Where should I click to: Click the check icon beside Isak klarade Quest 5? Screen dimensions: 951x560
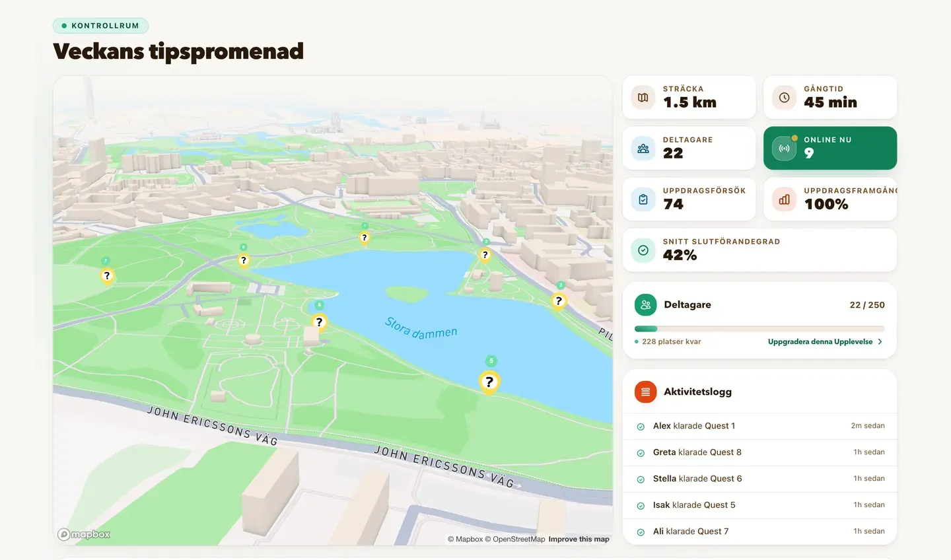pyautogui.click(x=641, y=506)
